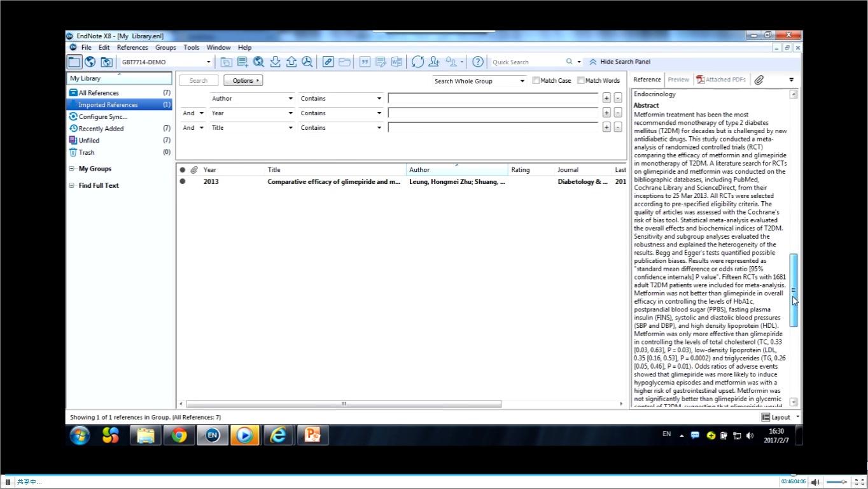Click the reference list horizontal scrollbar

click(x=344, y=404)
